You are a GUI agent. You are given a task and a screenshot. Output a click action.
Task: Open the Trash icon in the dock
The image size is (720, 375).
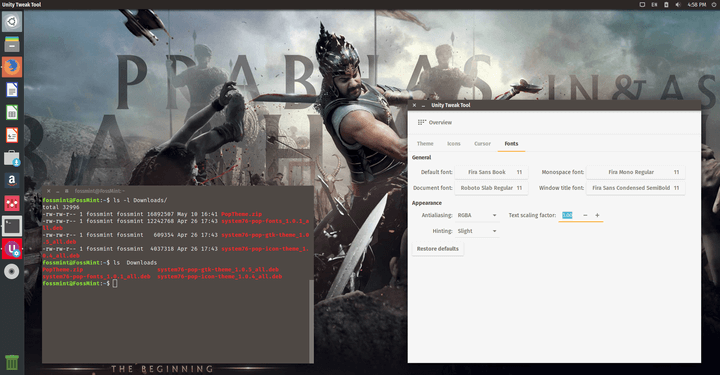12,363
